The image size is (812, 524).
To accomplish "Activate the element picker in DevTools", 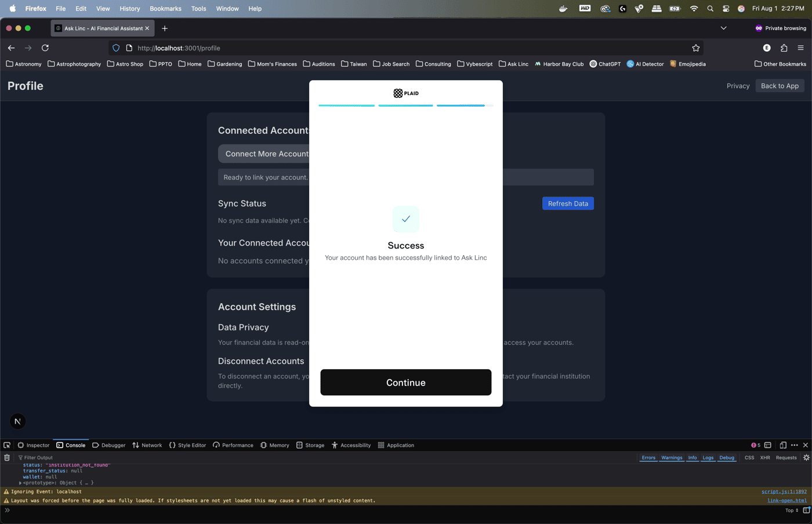I will 7,445.
